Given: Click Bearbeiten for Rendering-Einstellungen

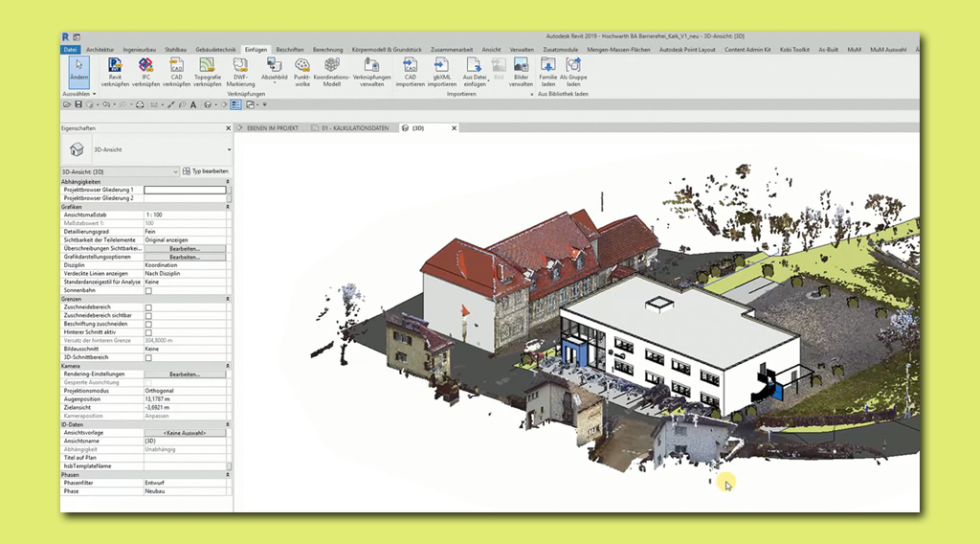Looking at the screenshot, I should (x=185, y=374).
